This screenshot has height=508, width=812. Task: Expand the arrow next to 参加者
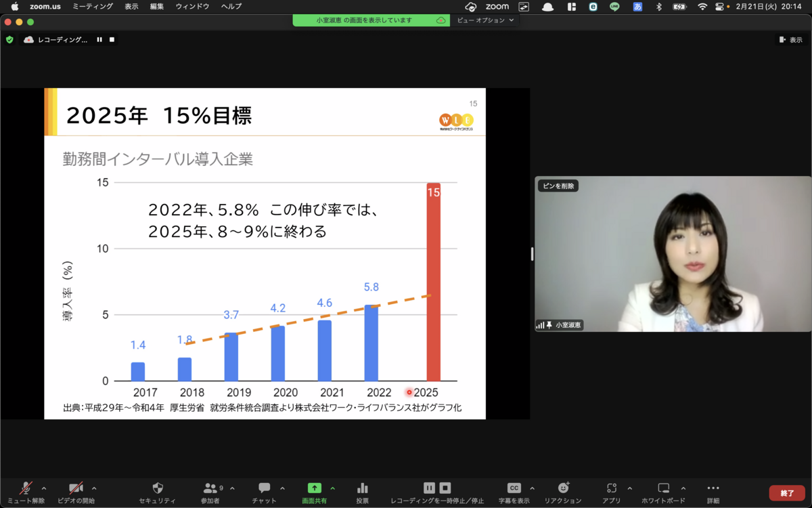[x=232, y=488]
